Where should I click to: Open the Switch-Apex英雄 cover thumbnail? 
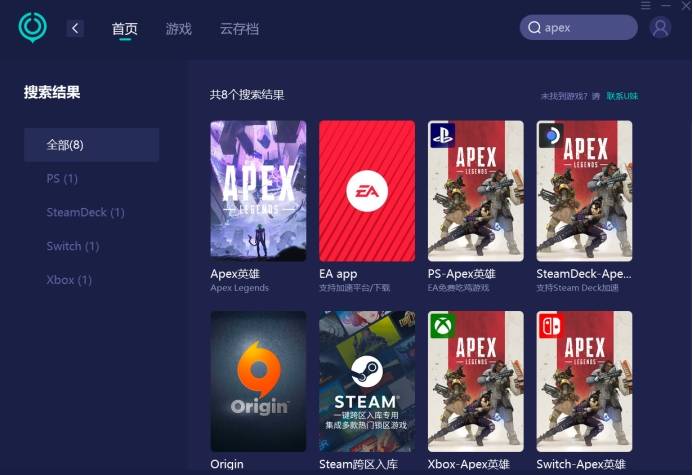[584, 381]
